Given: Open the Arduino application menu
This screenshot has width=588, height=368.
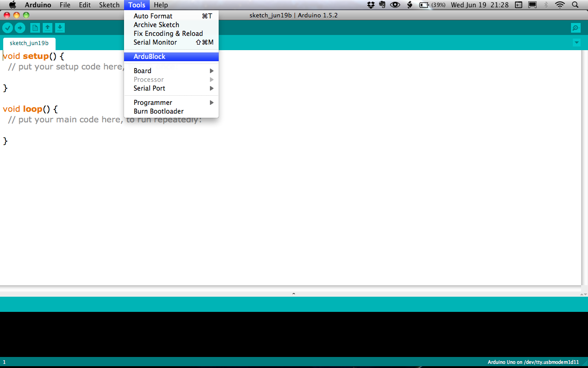Looking at the screenshot, I should pyautogui.click(x=38, y=5).
